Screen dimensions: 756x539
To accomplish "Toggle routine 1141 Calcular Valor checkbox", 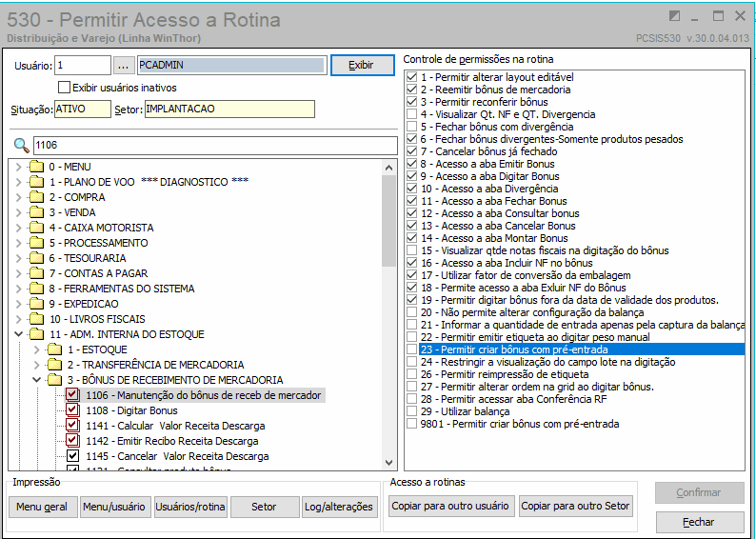I will click(72, 426).
